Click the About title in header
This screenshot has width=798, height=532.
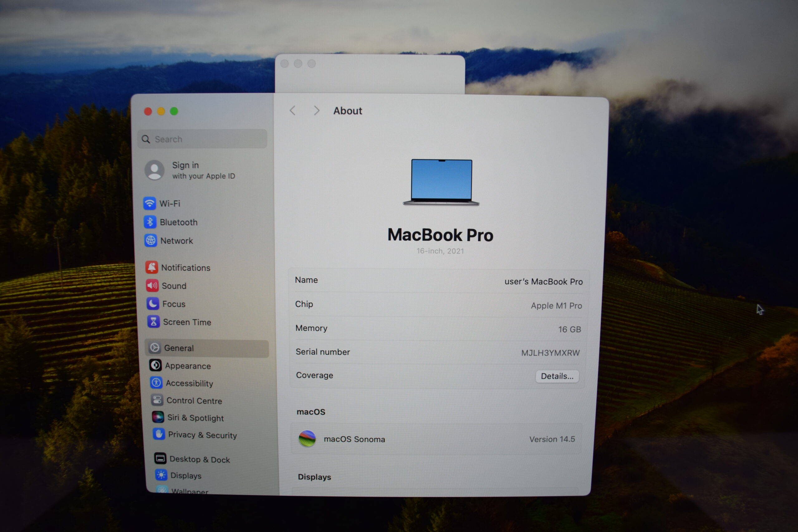(x=348, y=111)
